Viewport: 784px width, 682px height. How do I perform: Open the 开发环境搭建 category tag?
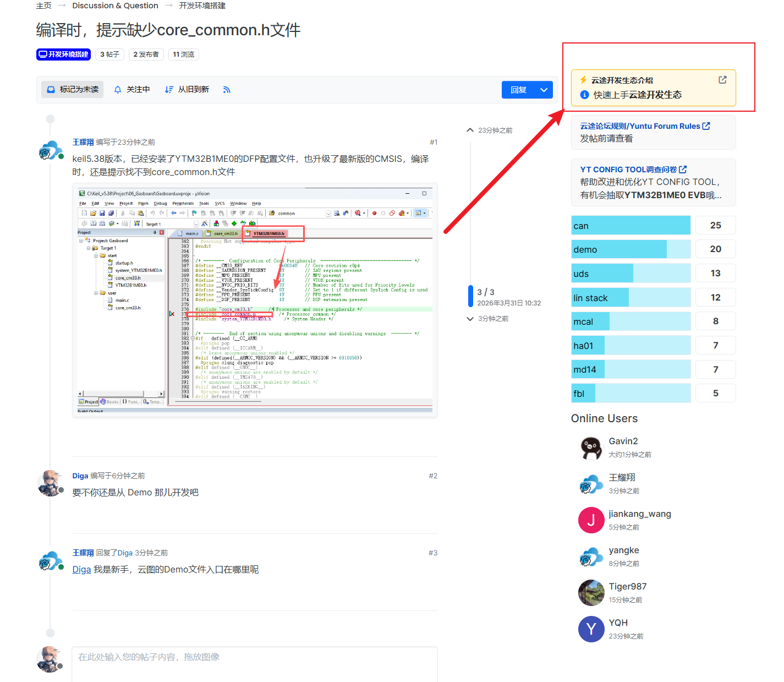(x=63, y=54)
